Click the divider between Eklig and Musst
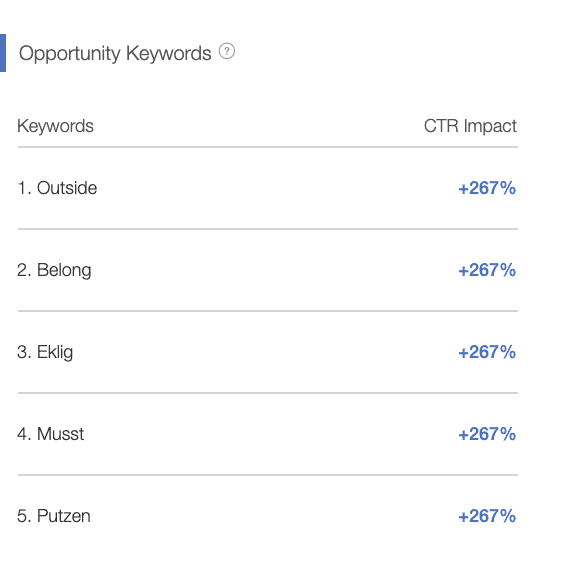The height and width of the screenshot is (568, 570). [268, 393]
